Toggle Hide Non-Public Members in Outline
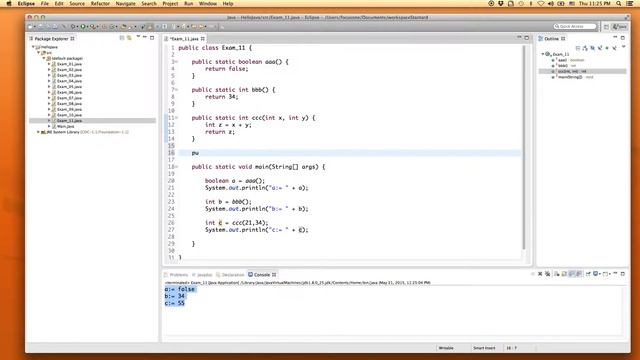The image size is (640, 360). point(607,48)
